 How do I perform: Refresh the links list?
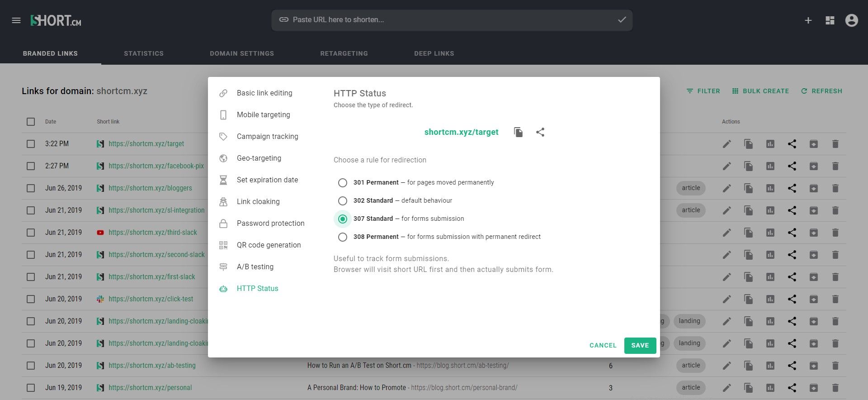pyautogui.click(x=821, y=91)
